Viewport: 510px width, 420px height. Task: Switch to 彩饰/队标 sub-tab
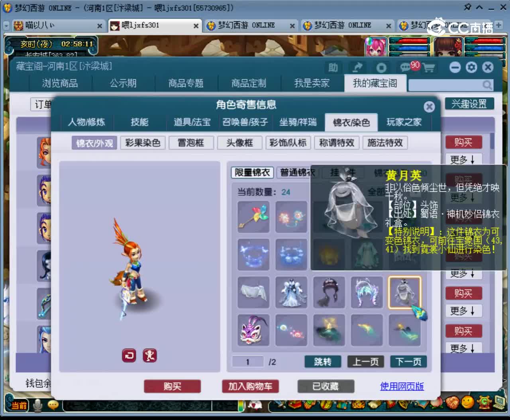[x=288, y=143]
